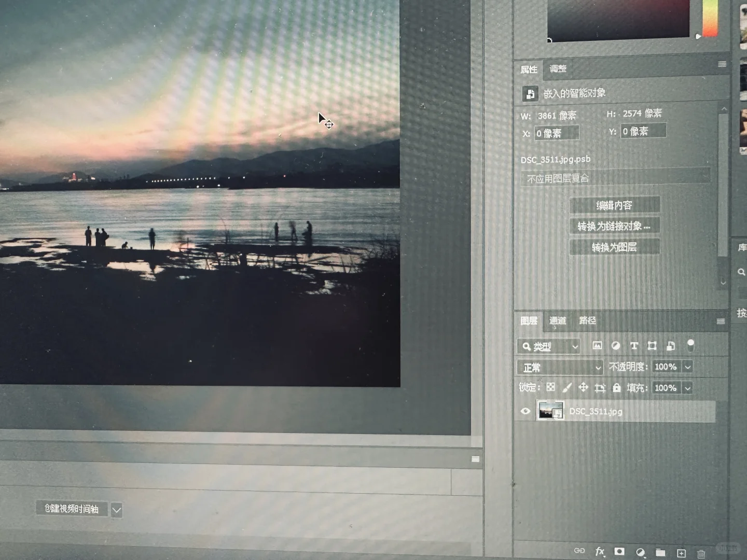
Task: Switch to the 路径 tab
Action: (x=588, y=320)
